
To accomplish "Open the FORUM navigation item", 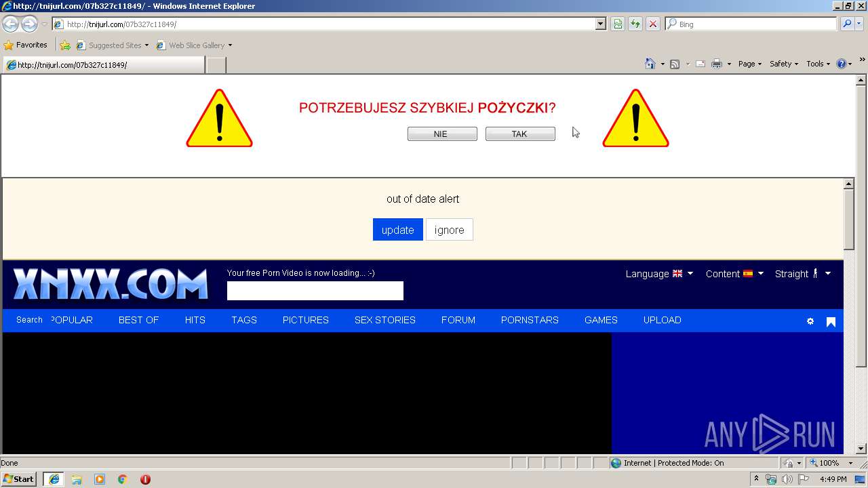I will point(458,320).
